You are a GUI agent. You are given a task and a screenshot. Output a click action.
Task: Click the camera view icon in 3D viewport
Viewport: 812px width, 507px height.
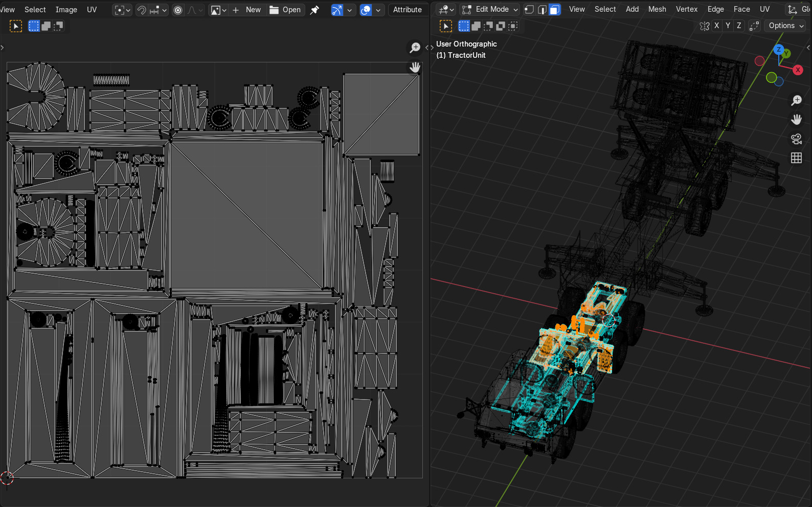[x=796, y=139]
